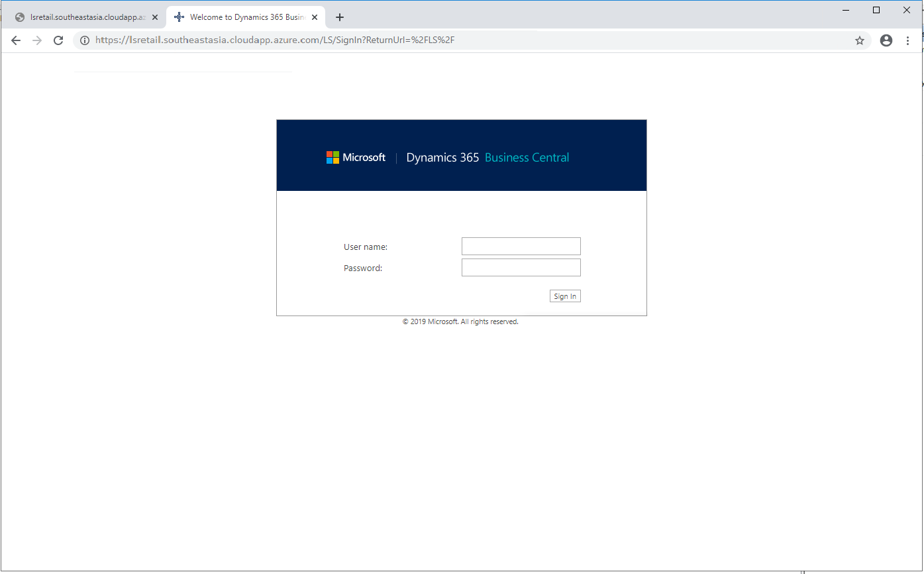Click Dynamics 365 title text
This screenshot has height=574, width=924.
(442, 158)
